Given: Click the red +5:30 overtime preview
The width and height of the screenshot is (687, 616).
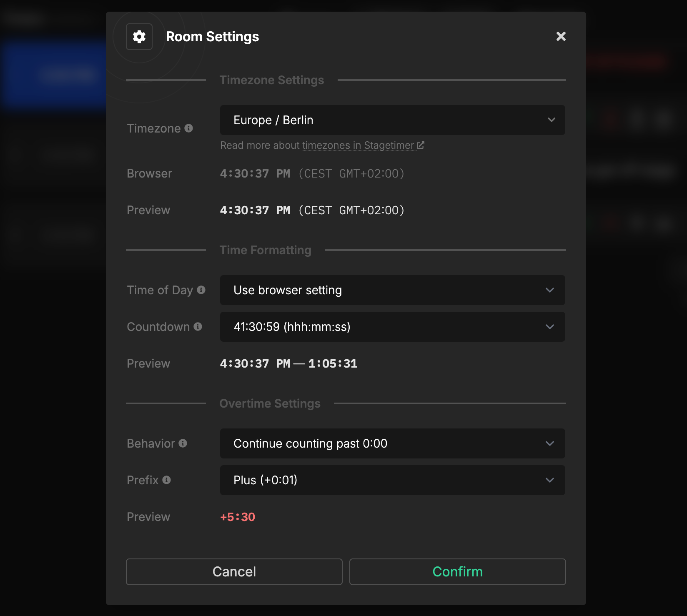Looking at the screenshot, I should pyautogui.click(x=238, y=517).
